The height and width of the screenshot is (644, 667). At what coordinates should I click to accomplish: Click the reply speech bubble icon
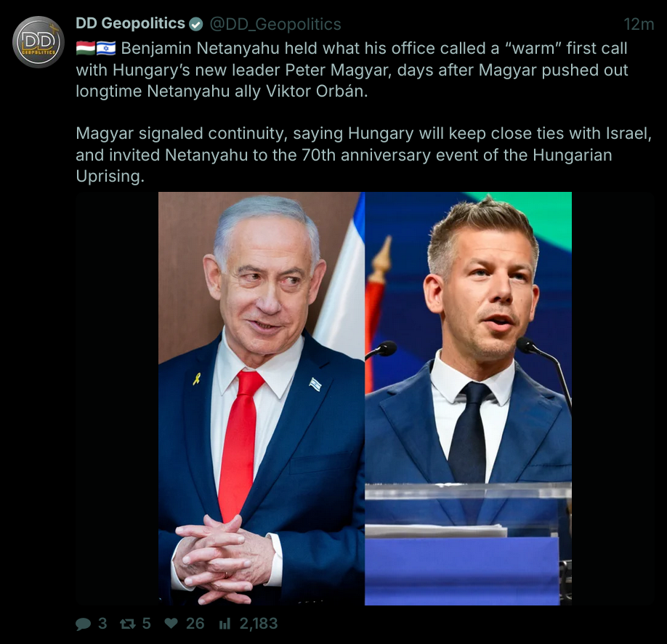pyautogui.click(x=83, y=624)
